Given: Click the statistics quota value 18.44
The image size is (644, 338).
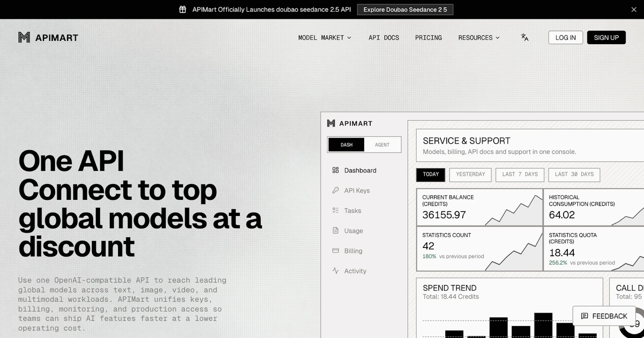Looking at the screenshot, I should point(562,253).
